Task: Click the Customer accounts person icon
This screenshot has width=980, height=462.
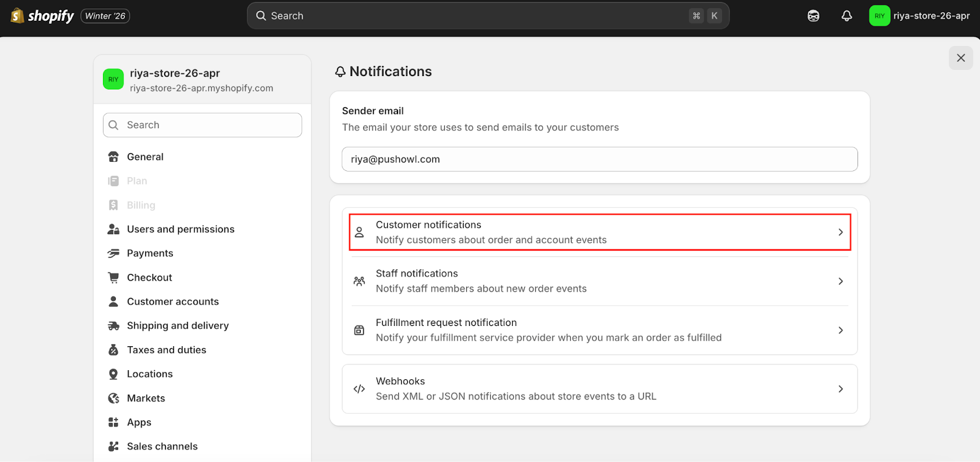Action: [113, 301]
